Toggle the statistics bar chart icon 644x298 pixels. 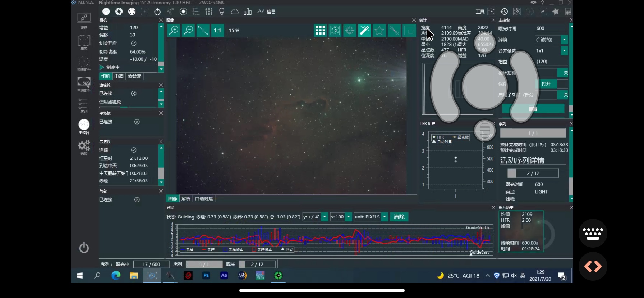pyautogui.click(x=248, y=12)
